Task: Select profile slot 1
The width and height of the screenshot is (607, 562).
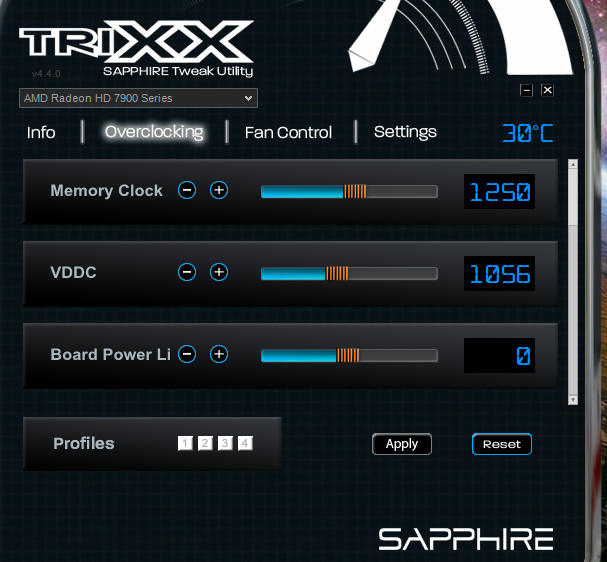Action: (185, 443)
